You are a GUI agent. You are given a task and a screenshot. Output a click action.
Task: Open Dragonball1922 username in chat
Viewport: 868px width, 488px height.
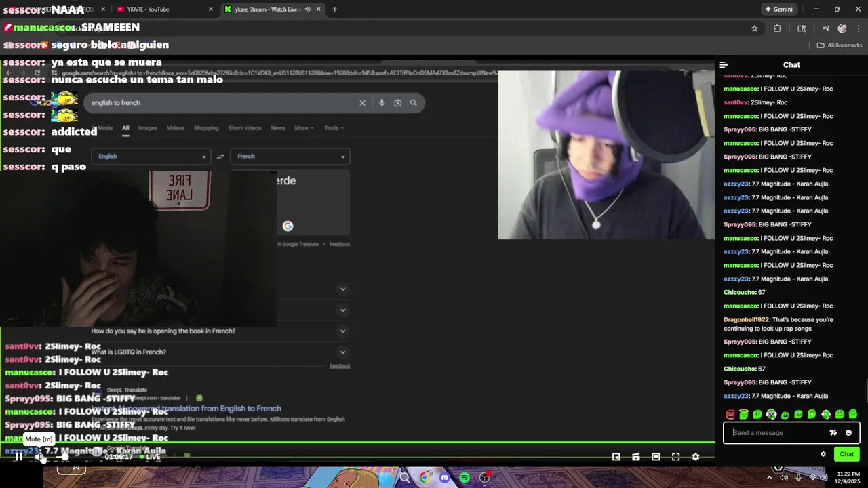coord(747,319)
